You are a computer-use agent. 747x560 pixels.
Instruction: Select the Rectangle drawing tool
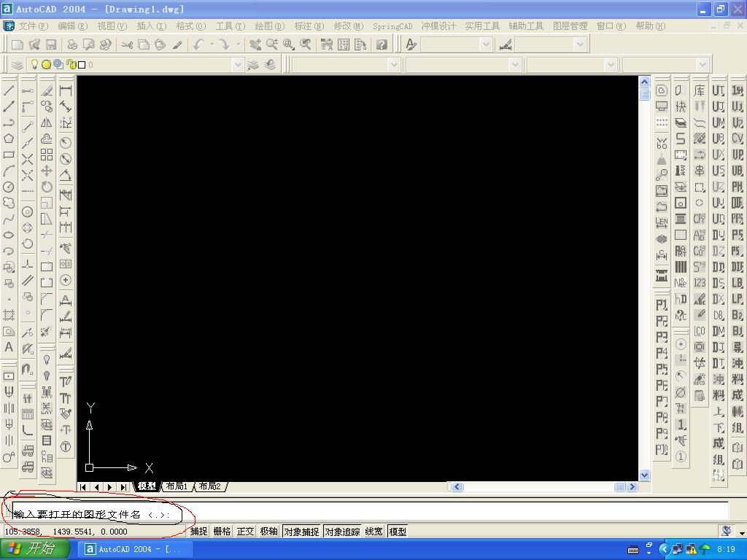point(9,155)
